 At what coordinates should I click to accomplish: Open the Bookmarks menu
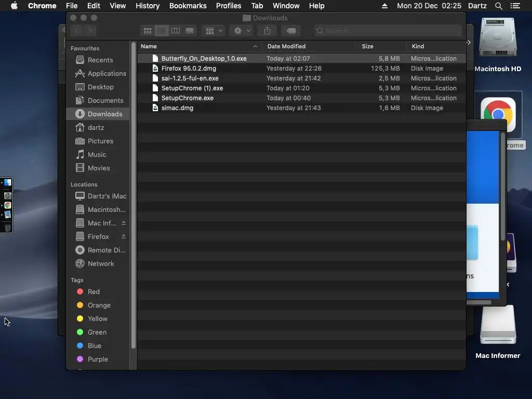[x=188, y=6]
